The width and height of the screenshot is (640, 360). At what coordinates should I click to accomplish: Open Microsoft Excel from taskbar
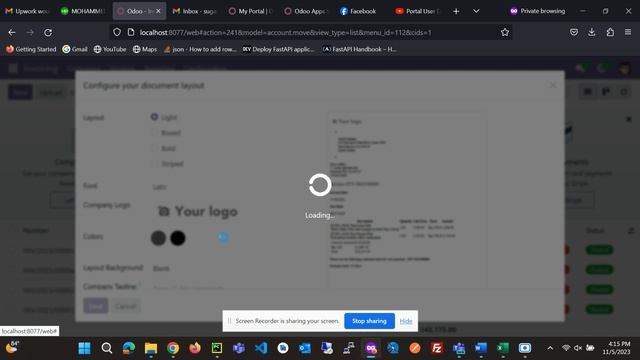tap(503, 348)
